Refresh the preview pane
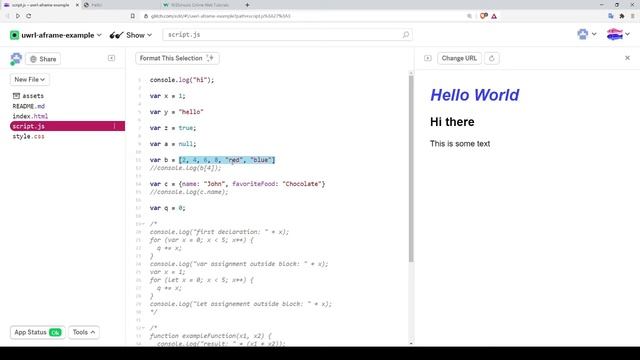The image size is (640, 360). [491, 58]
